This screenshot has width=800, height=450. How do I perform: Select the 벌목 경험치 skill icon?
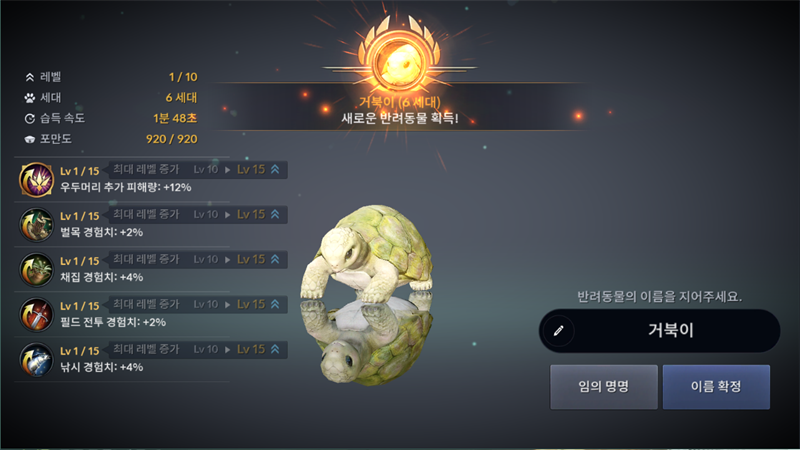click(x=36, y=224)
